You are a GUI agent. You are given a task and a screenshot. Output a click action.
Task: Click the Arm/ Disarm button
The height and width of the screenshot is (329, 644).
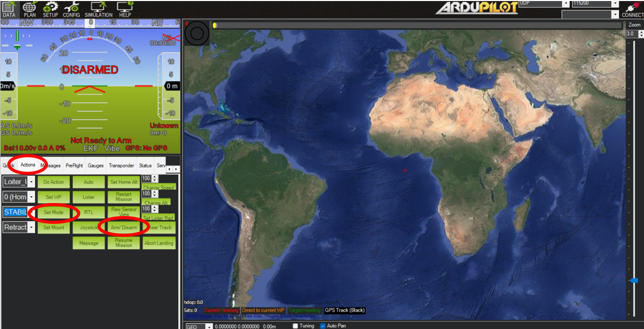(124, 227)
